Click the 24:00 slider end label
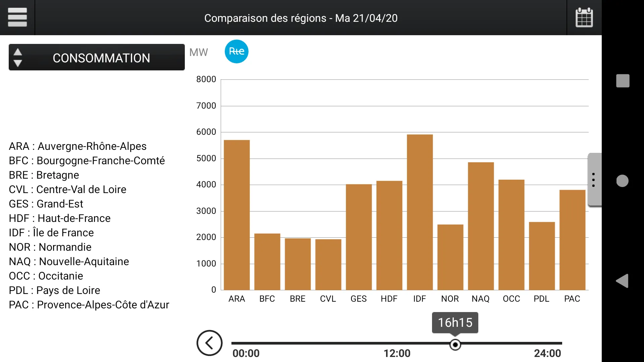644x362 pixels. [547, 353]
